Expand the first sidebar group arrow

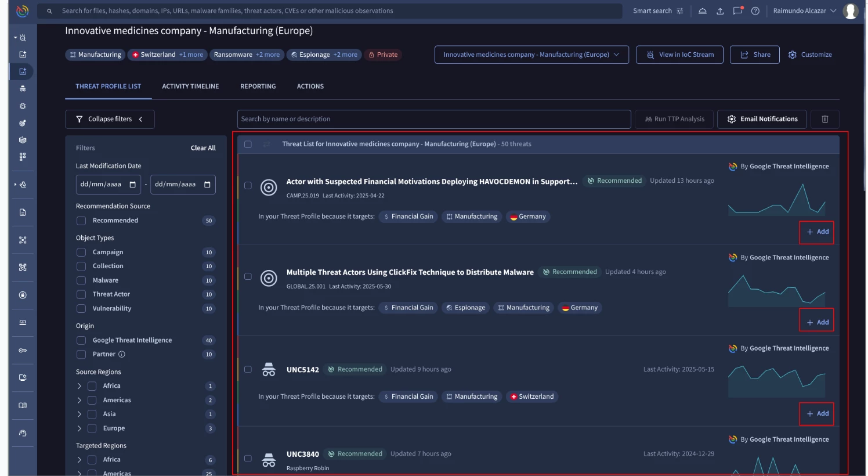pos(15,38)
